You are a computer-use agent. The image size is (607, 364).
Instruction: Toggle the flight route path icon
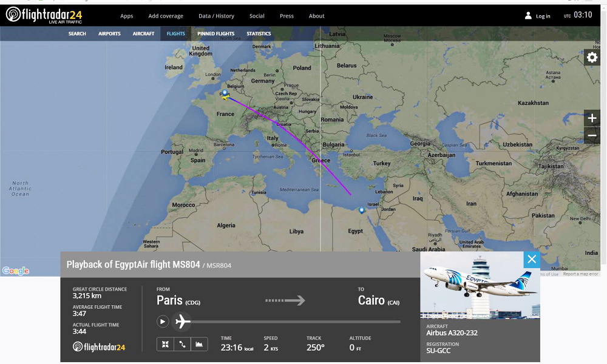tap(182, 344)
